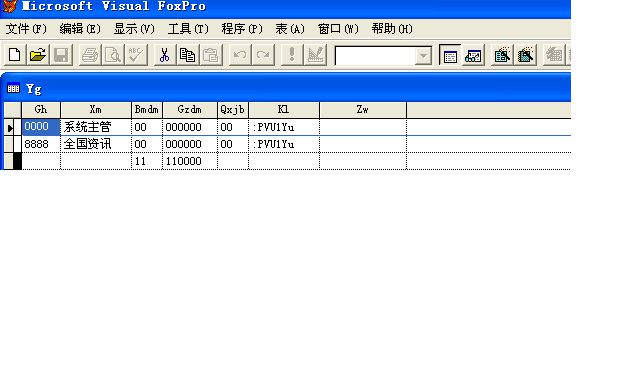Click the Yg browse window table icon
This screenshot has height=384, width=640.
[x=13, y=89]
